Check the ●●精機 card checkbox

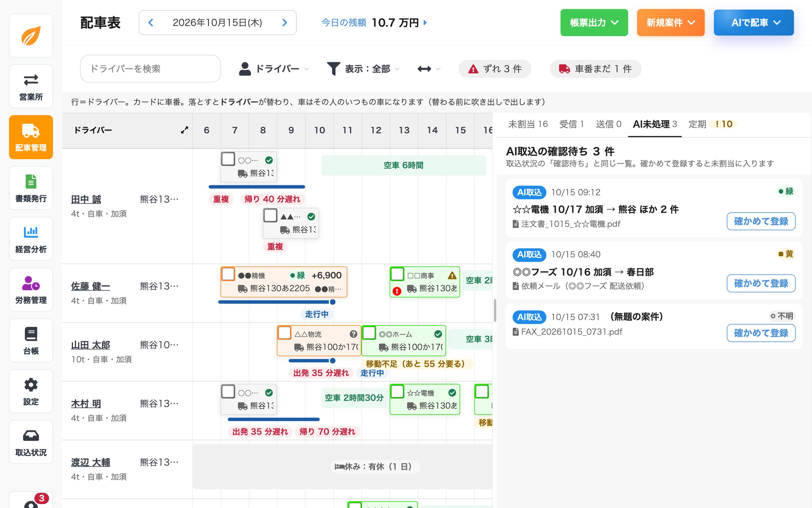[x=228, y=274]
